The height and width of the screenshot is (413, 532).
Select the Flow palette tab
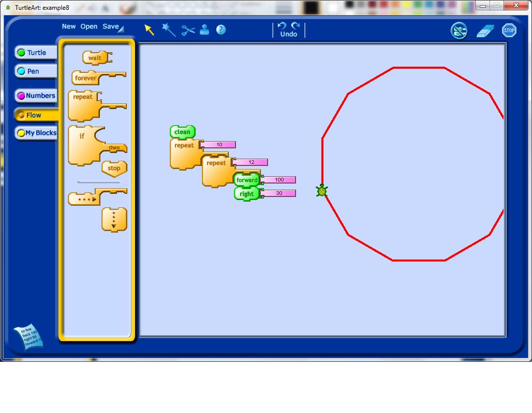click(x=36, y=115)
